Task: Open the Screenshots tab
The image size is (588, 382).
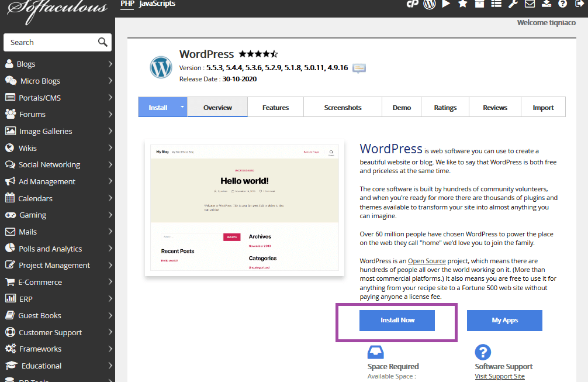Action: [x=343, y=107]
